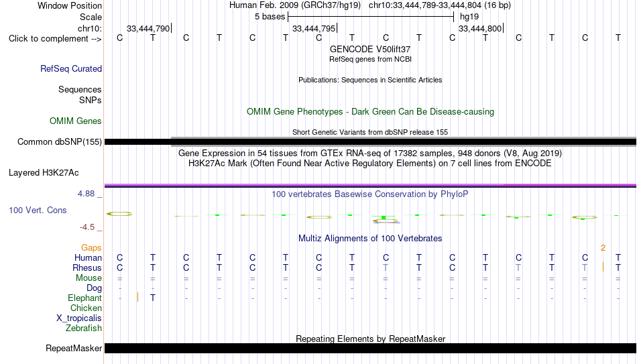Click the Window Position label
This screenshot has width=637, height=364.
(x=70, y=5)
